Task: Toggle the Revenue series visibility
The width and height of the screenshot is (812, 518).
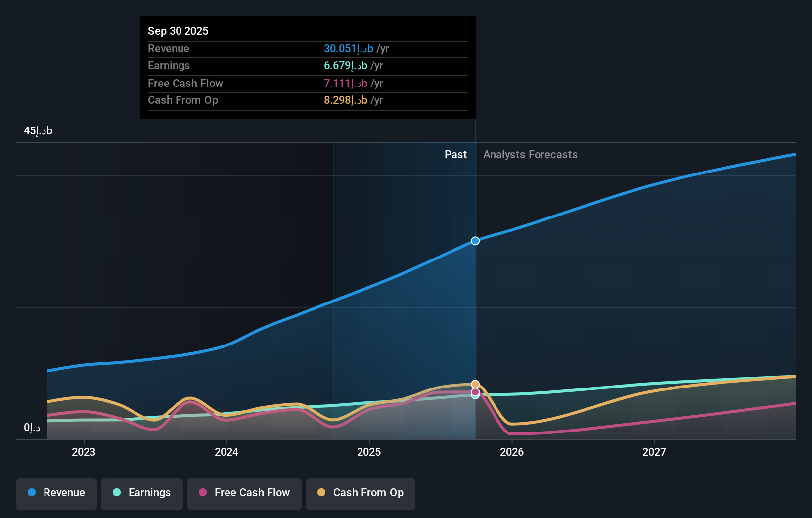Action: click(56, 493)
